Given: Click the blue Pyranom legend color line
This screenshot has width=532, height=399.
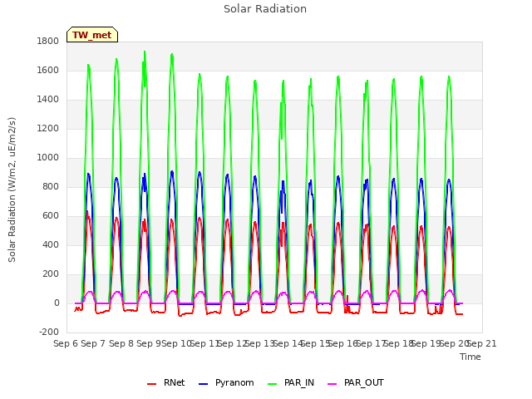Looking at the screenshot, I should 203,384.
